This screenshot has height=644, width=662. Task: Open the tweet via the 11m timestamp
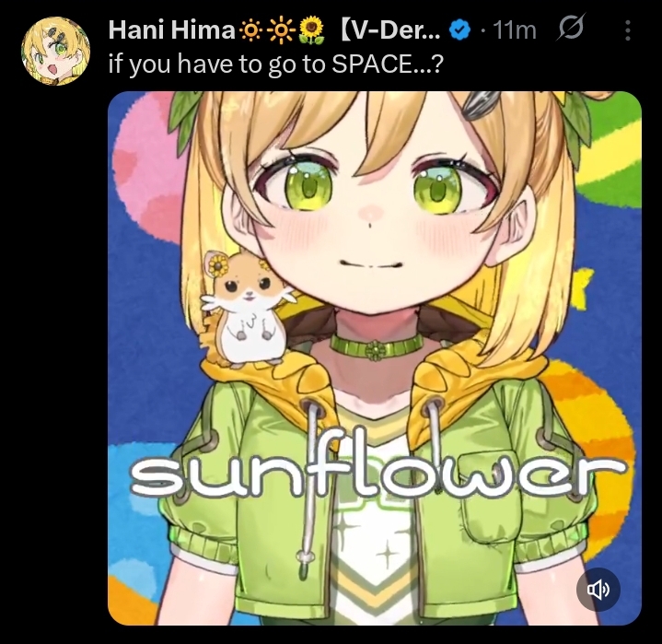(515, 30)
